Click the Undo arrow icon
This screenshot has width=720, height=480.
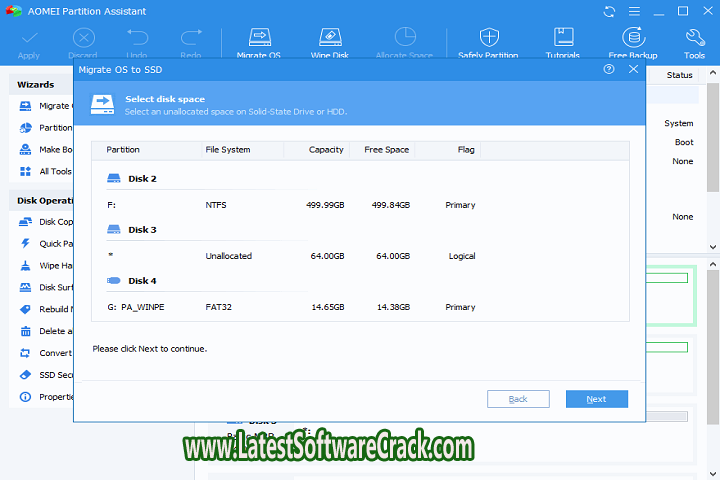tap(137, 38)
